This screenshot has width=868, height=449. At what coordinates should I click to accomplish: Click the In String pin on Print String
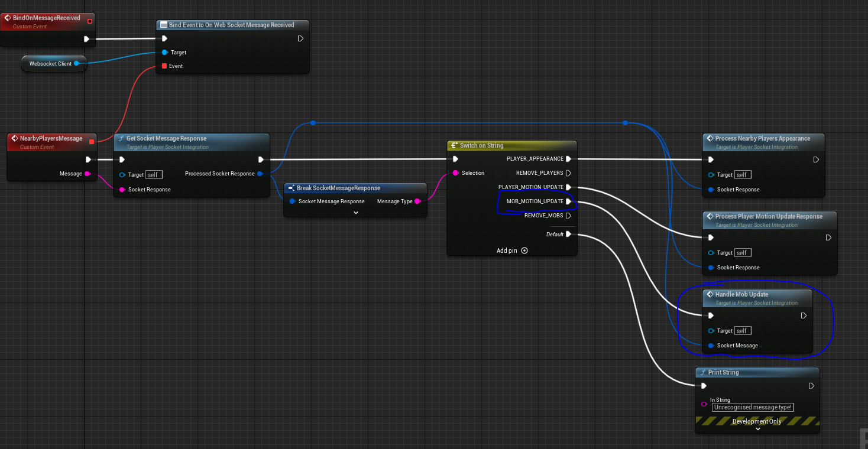[704, 404]
